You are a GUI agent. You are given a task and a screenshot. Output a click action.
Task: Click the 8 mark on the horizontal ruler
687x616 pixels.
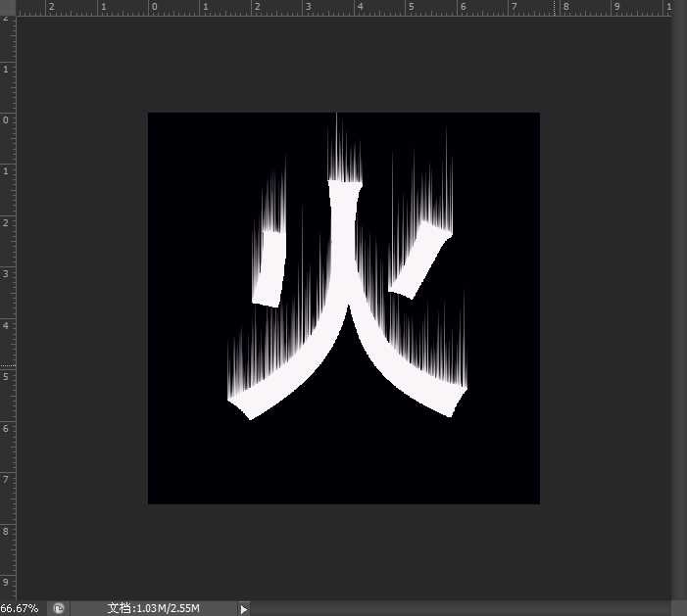point(565,7)
